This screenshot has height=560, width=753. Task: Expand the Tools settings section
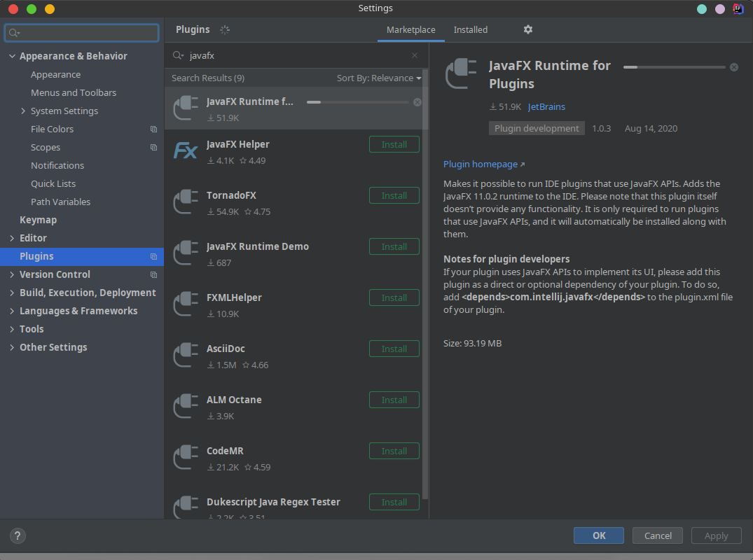[x=12, y=329]
